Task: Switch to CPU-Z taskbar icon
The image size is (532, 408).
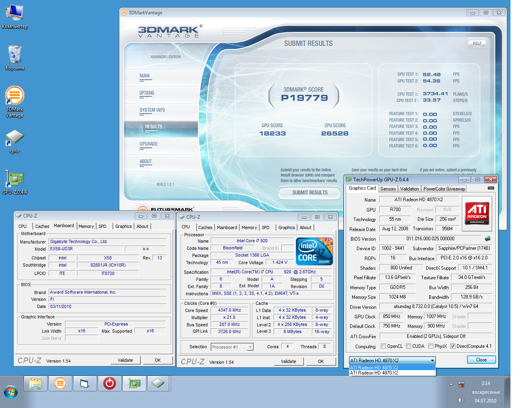Action: pyautogui.click(x=159, y=384)
